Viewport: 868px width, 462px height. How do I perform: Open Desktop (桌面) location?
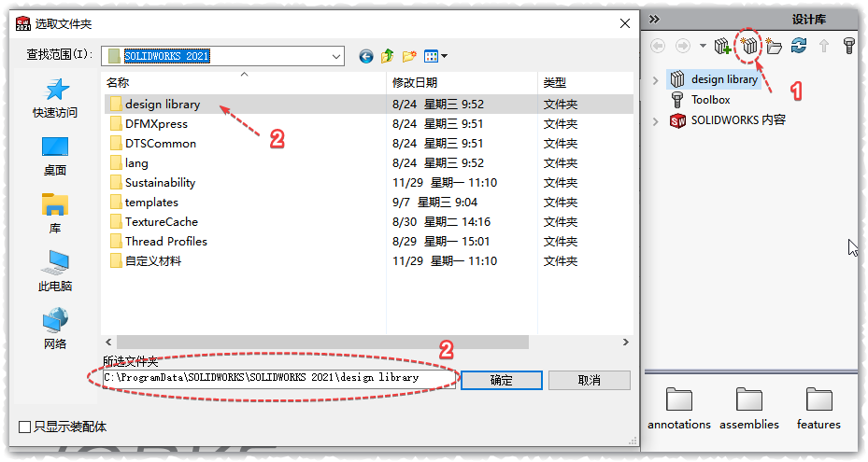click(x=55, y=157)
